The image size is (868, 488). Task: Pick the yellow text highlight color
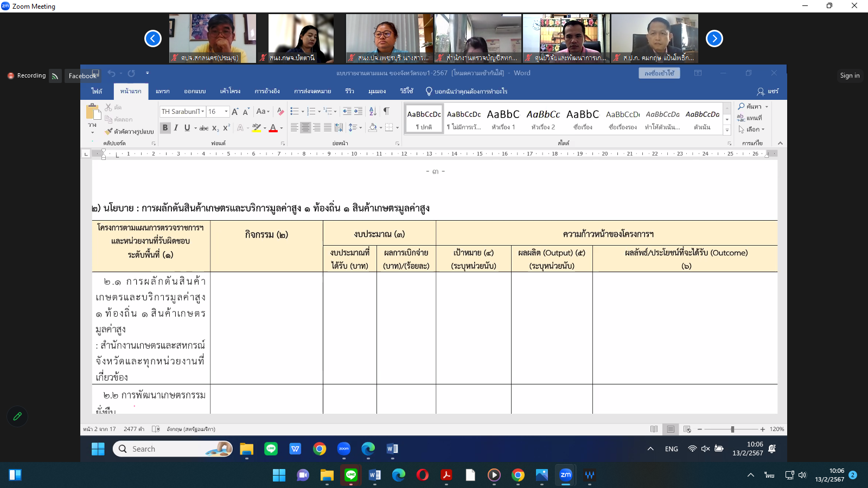[257, 128]
